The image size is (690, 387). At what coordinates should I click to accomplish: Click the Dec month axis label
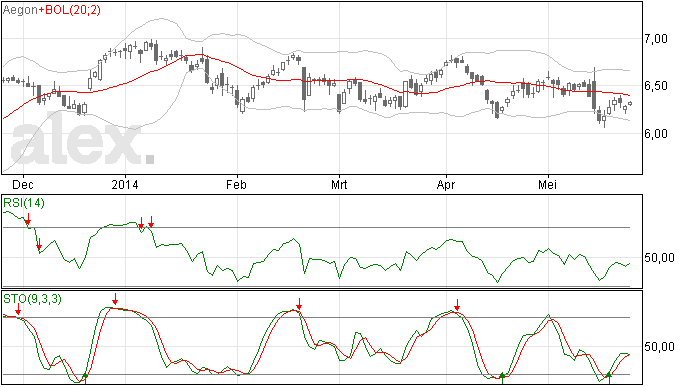click(23, 185)
